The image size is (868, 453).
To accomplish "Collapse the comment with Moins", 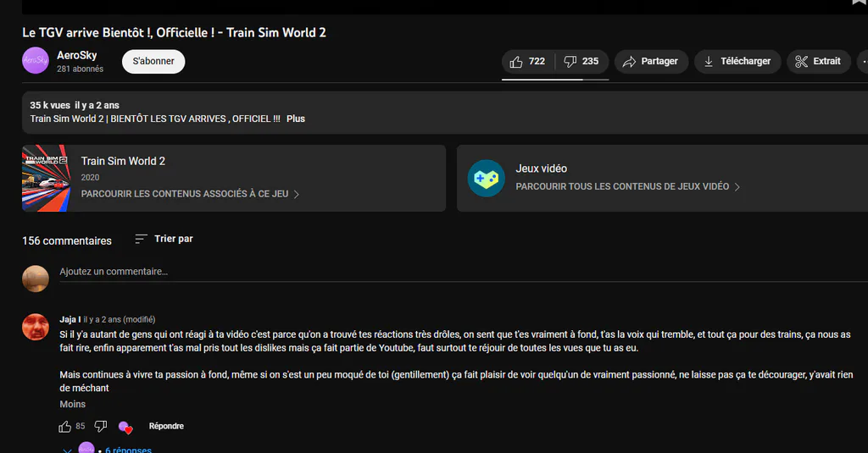I will (x=73, y=405).
